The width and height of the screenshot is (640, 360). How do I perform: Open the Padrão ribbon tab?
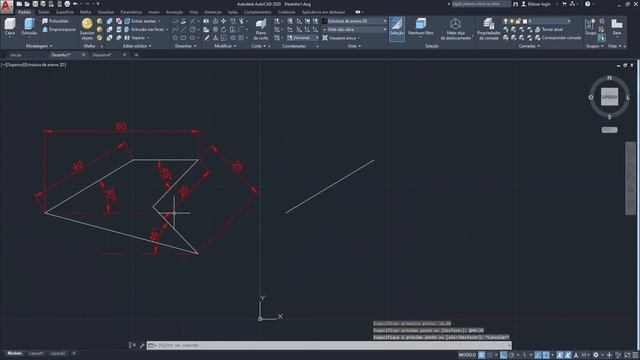[24, 12]
